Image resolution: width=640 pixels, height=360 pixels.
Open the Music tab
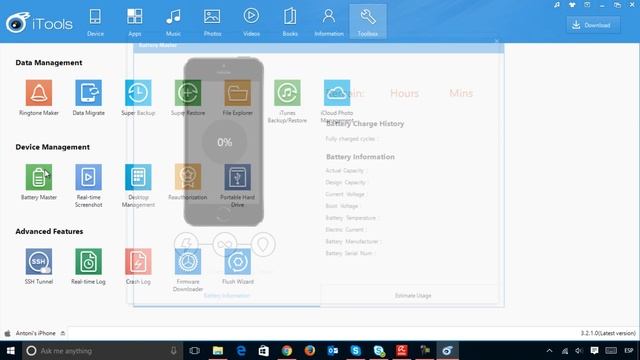pyautogui.click(x=173, y=22)
